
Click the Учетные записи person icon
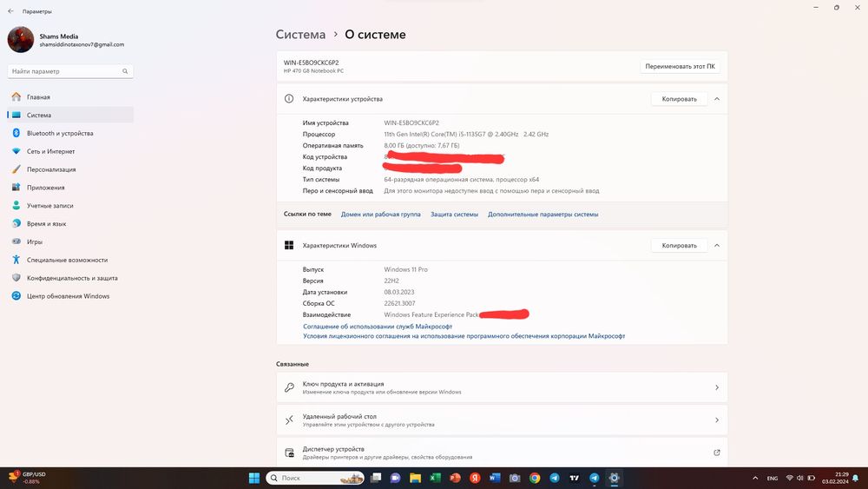(x=16, y=206)
